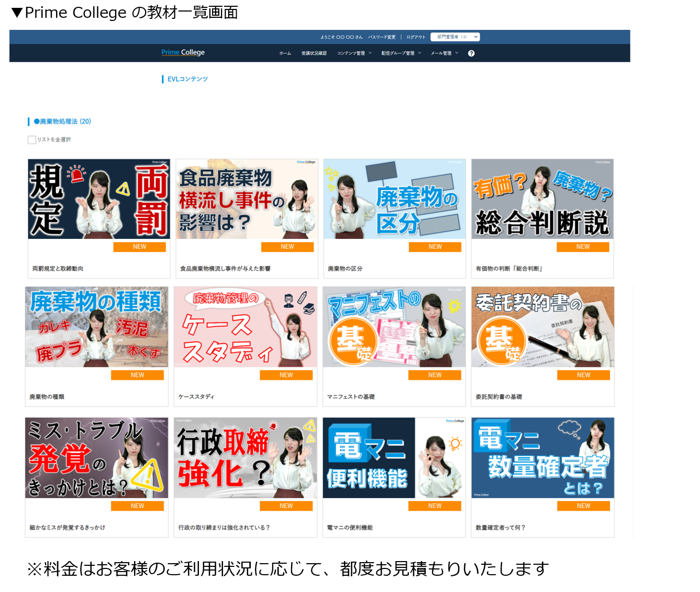Open the 電マニ便利機能 thumbnail
The height and width of the screenshot is (592, 700).
tap(394, 458)
